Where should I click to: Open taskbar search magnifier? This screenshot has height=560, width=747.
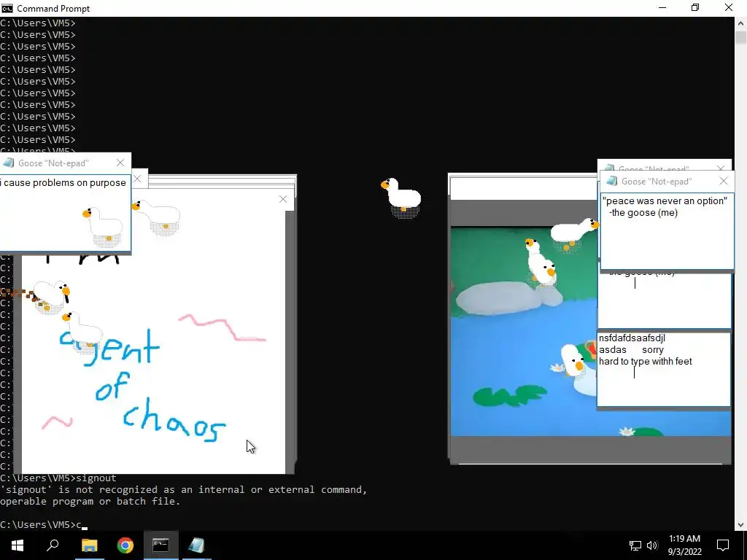53,545
